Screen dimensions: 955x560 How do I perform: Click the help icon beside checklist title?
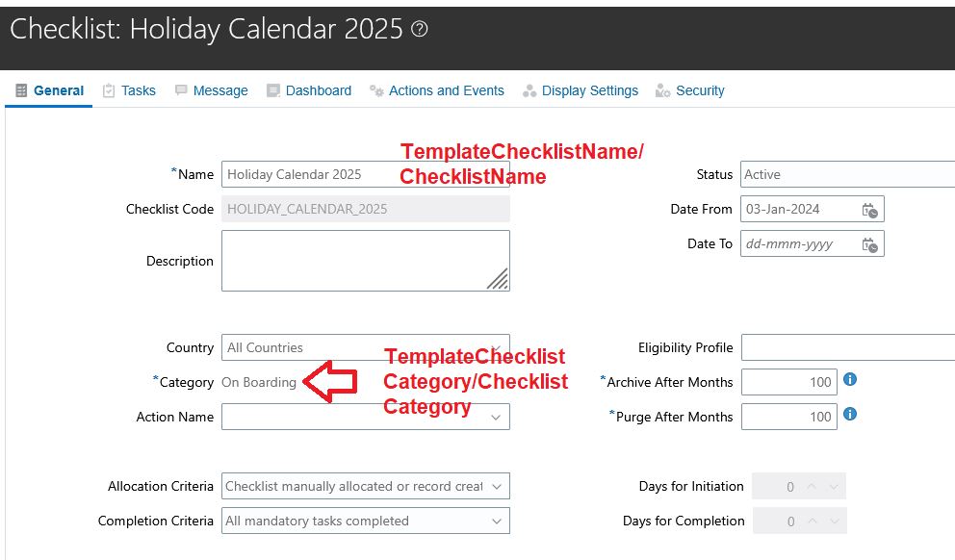coord(419,29)
